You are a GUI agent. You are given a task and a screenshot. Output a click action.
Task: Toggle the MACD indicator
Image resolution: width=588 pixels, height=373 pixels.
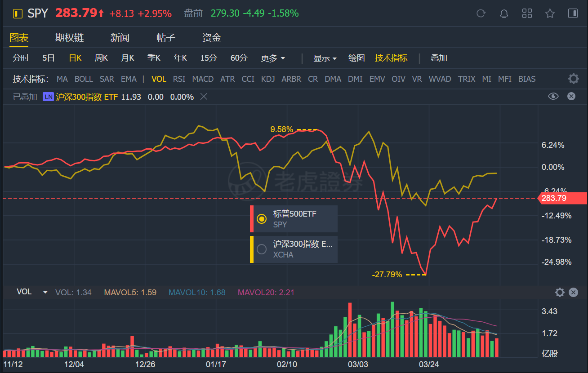coord(203,79)
